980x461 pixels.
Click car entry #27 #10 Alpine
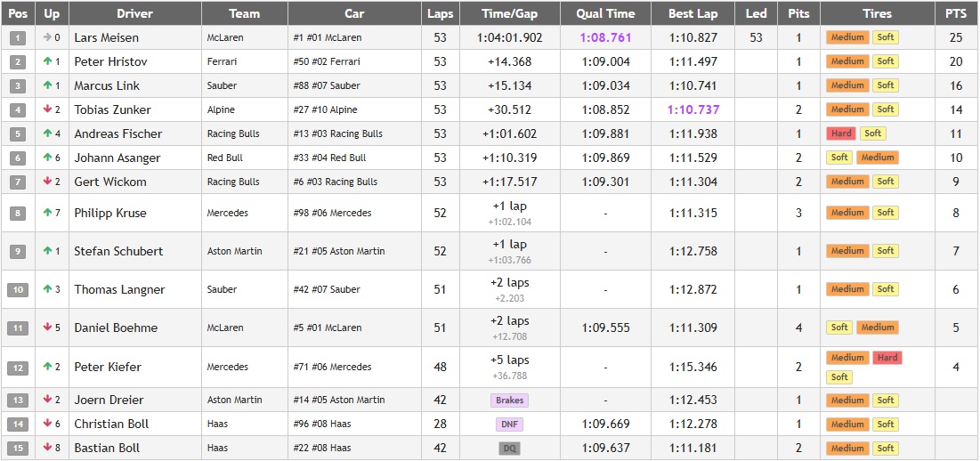[325, 109]
